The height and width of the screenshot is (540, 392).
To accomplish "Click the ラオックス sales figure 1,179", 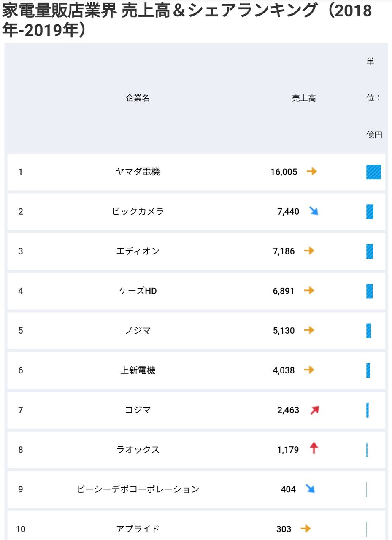I will pyautogui.click(x=288, y=450).
